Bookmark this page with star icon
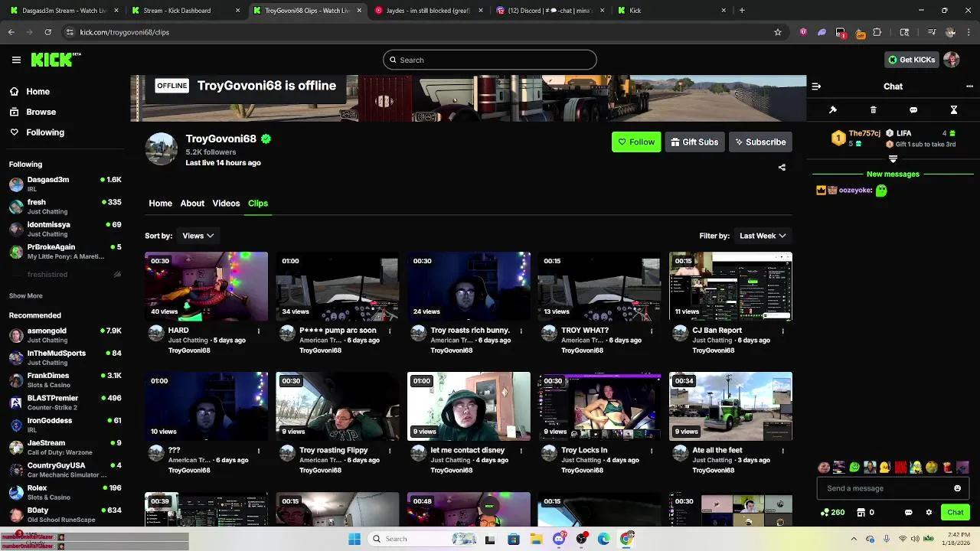 point(778,32)
